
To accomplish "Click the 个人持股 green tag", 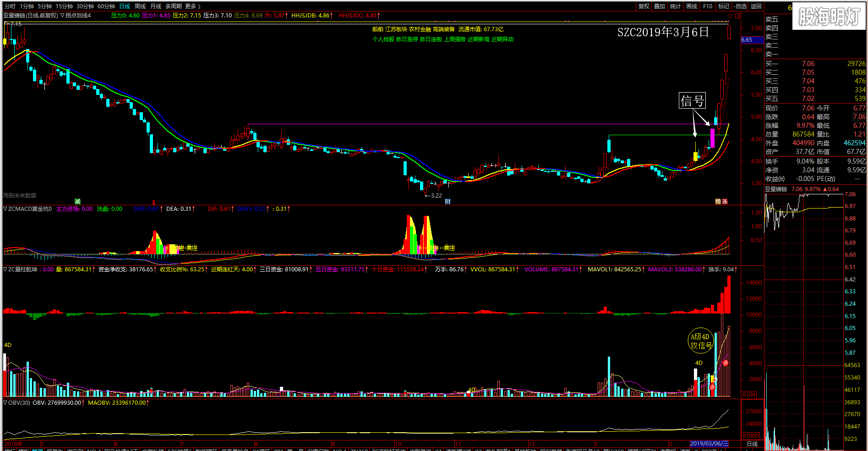I will click(x=383, y=39).
